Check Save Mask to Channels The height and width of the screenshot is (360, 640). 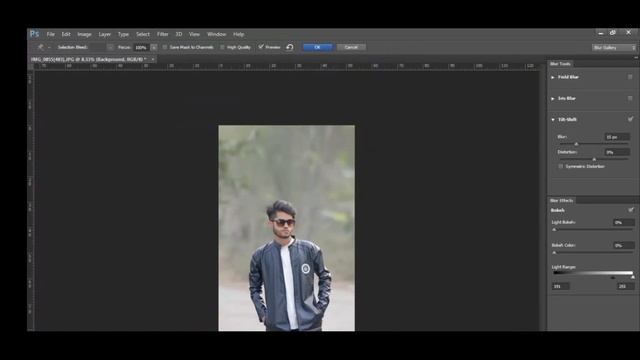[x=165, y=47]
